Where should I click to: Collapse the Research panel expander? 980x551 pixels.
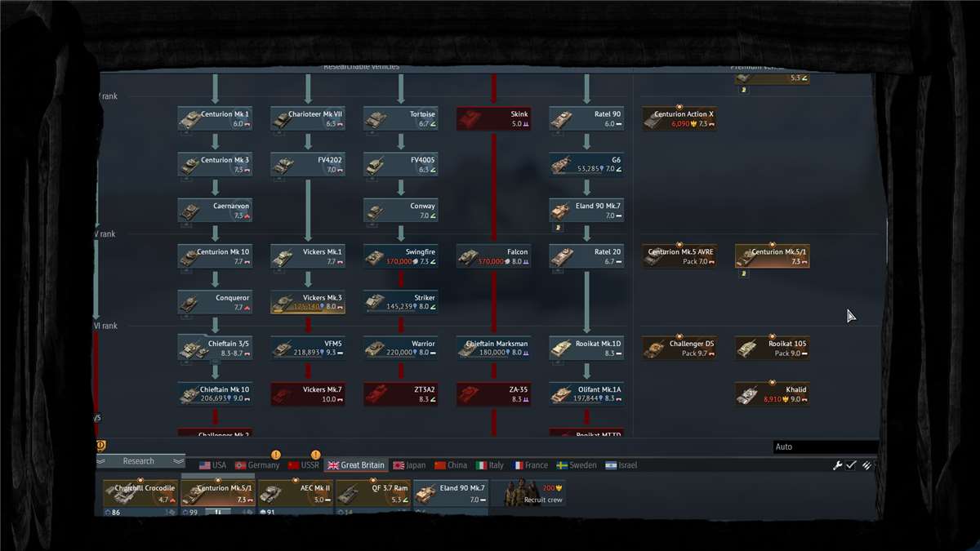140,461
